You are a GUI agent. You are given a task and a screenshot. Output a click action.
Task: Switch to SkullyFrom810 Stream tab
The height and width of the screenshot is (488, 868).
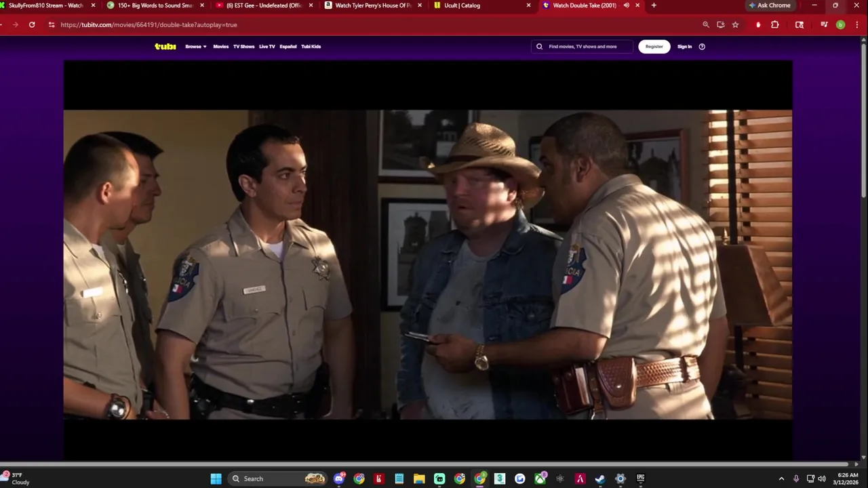45,5
